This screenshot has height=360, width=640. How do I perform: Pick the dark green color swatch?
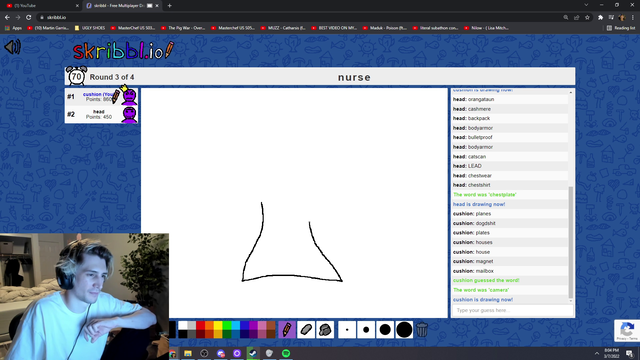pos(227,334)
